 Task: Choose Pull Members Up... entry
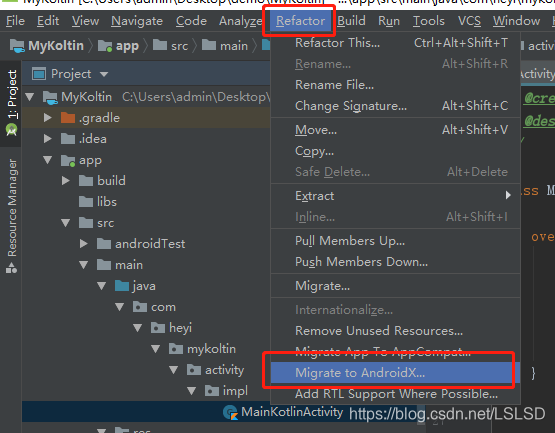point(395,241)
